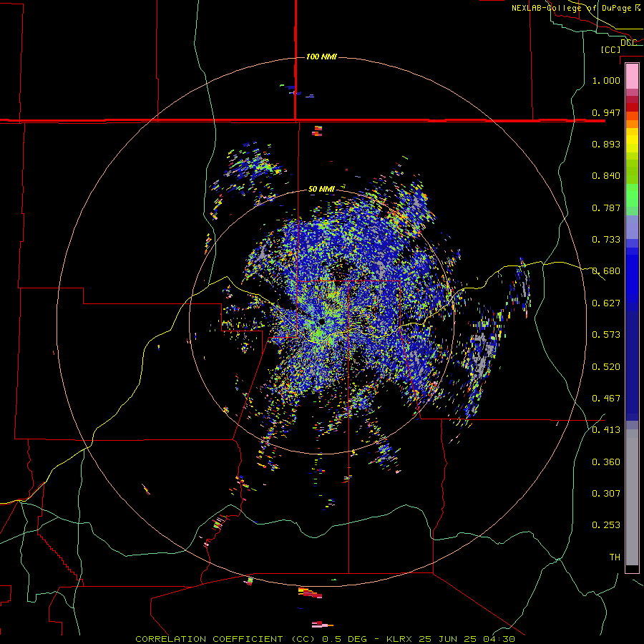This screenshot has height=644, width=644.
Task: Pick the pink swatch beside 1.000
Action: [x=632, y=77]
